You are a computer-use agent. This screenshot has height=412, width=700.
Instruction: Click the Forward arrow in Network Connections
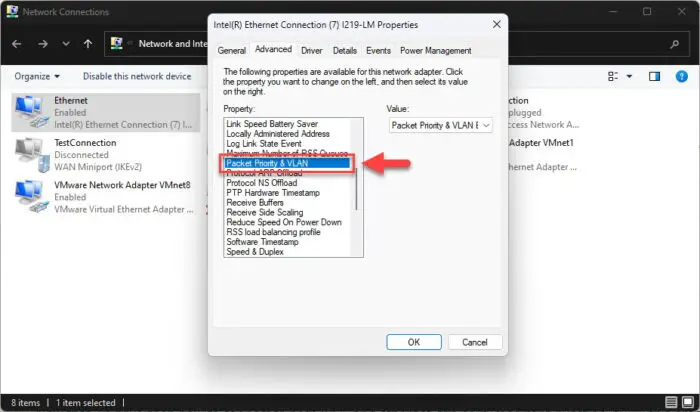tap(43, 44)
